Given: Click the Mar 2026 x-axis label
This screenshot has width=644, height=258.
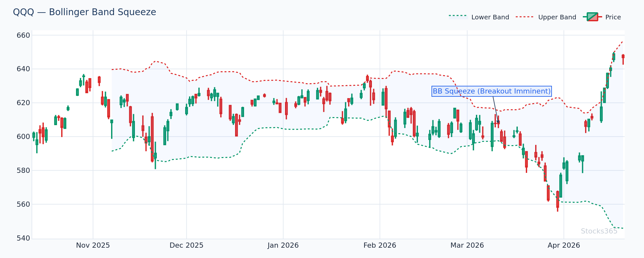Looking at the screenshot, I should (467, 245).
